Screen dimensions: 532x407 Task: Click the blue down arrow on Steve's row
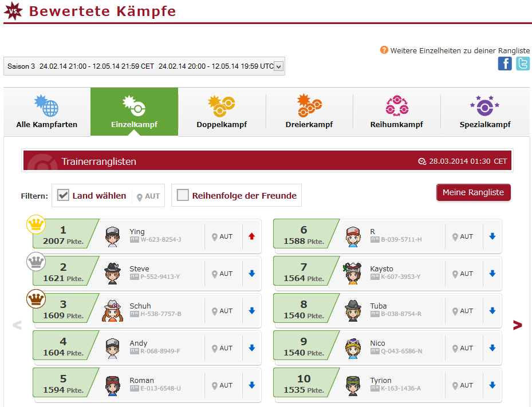252,274
